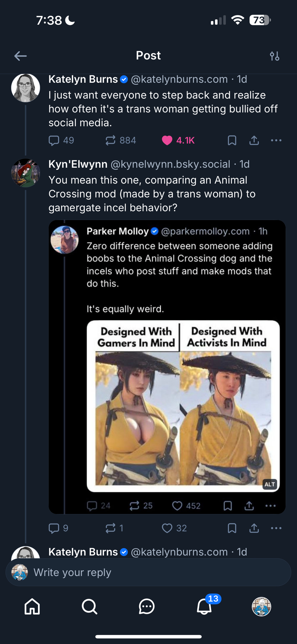Open Kyn'Elwynn's profile handle link

170,164
